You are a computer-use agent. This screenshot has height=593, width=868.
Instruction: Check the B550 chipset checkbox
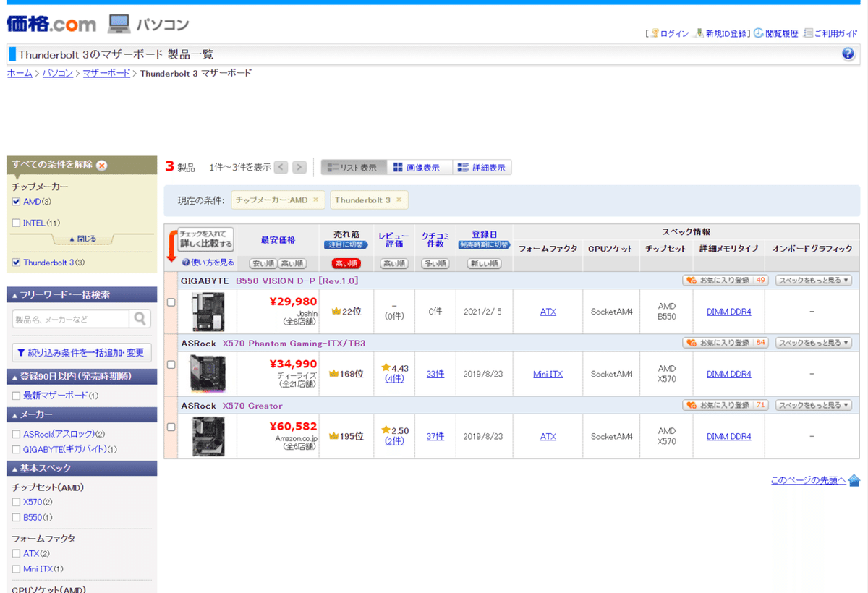point(16,517)
